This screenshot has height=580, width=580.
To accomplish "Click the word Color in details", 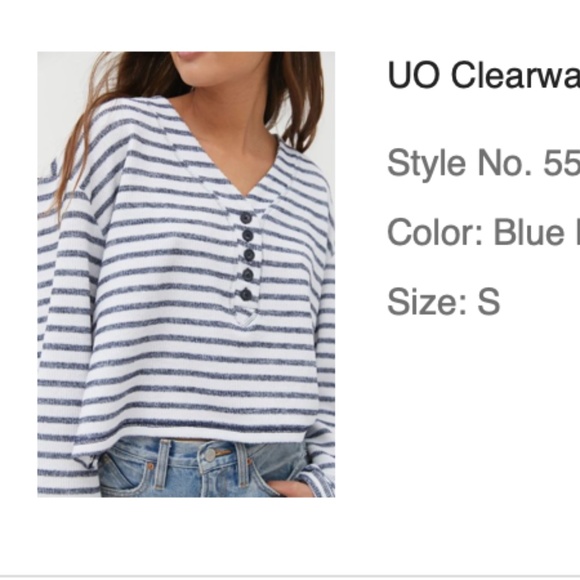I will 435,232.
